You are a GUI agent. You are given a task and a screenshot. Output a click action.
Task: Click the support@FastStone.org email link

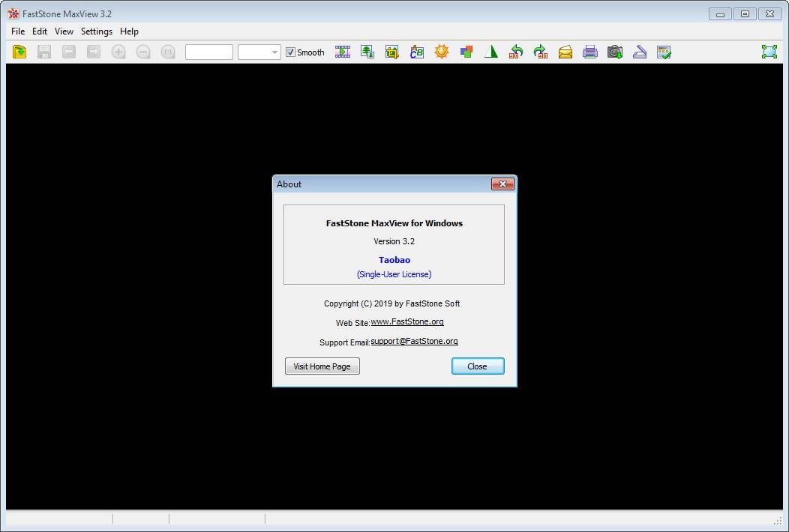[414, 341]
